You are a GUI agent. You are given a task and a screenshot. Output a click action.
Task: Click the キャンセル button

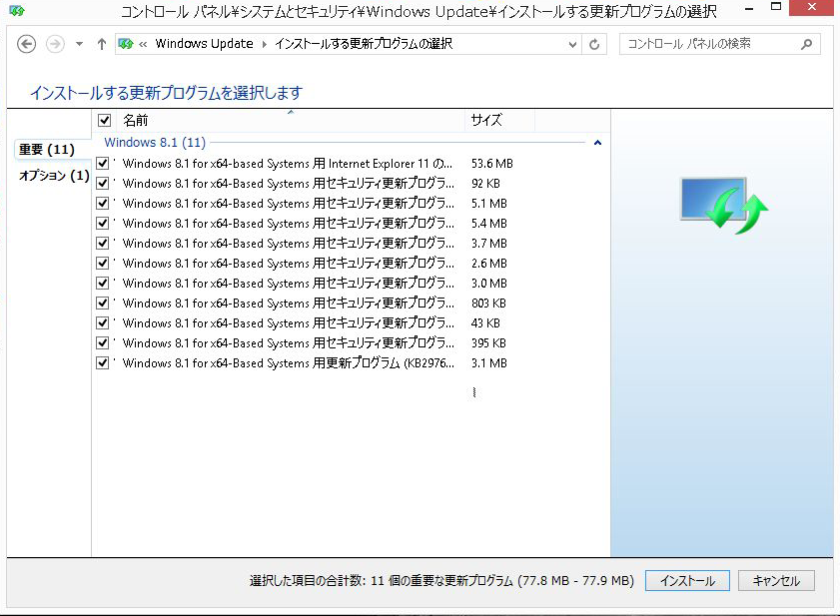click(x=776, y=581)
